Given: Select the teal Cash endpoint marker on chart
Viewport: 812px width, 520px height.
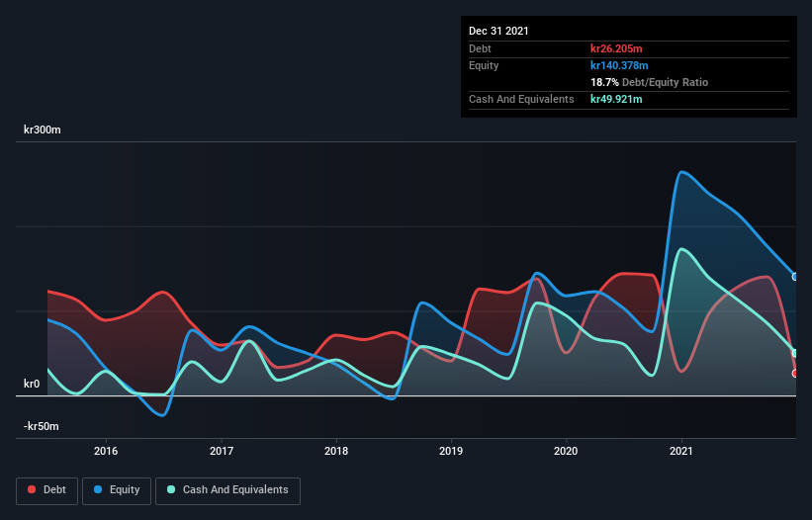Looking at the screenshot, I should (795, 353).
